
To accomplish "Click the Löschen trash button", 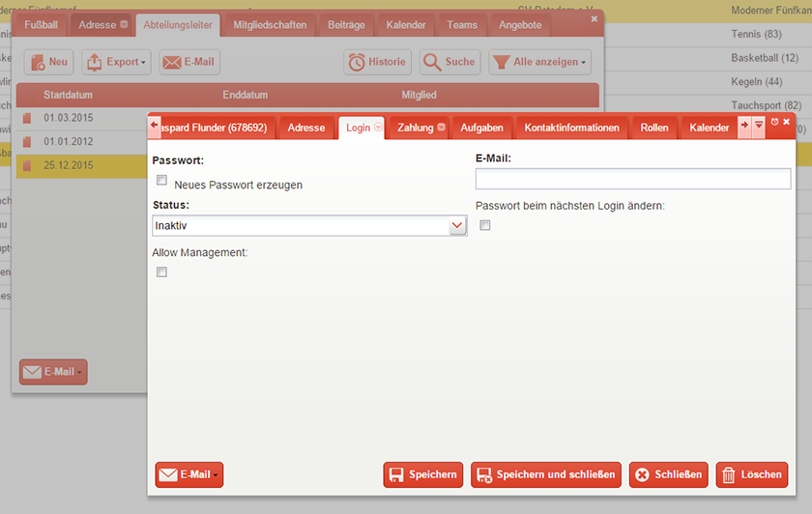I will (x=752, y=474).
